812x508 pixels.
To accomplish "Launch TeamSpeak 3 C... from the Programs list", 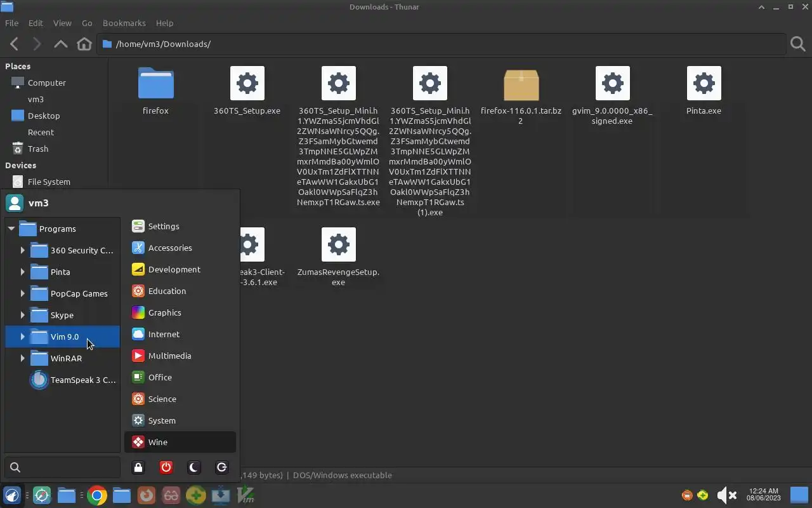I will pyautogui.click(x=74, y=380).
